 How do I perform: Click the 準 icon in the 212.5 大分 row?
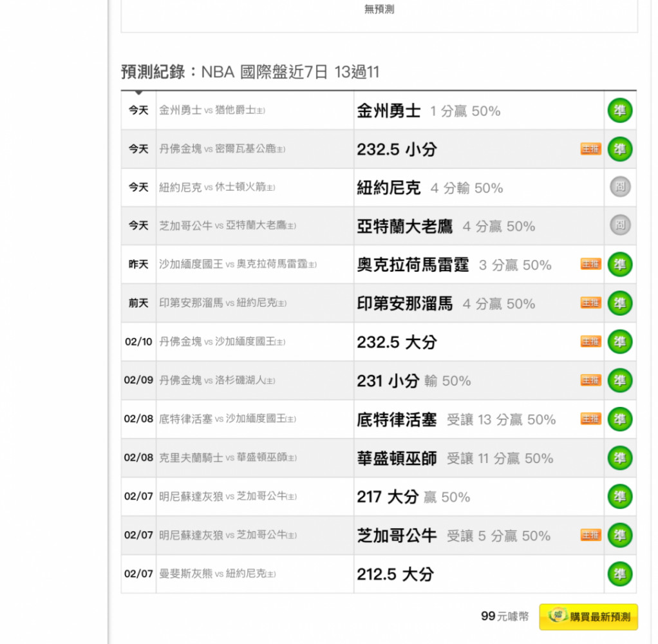[620, 574]
